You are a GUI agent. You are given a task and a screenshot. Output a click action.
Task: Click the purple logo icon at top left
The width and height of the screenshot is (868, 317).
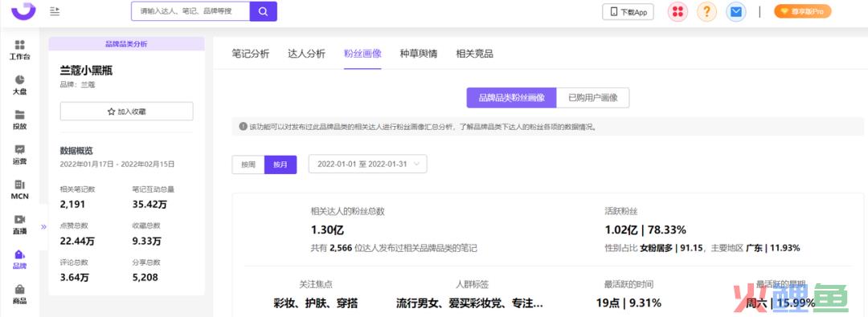pyautogui.click(x=23, y=11)
